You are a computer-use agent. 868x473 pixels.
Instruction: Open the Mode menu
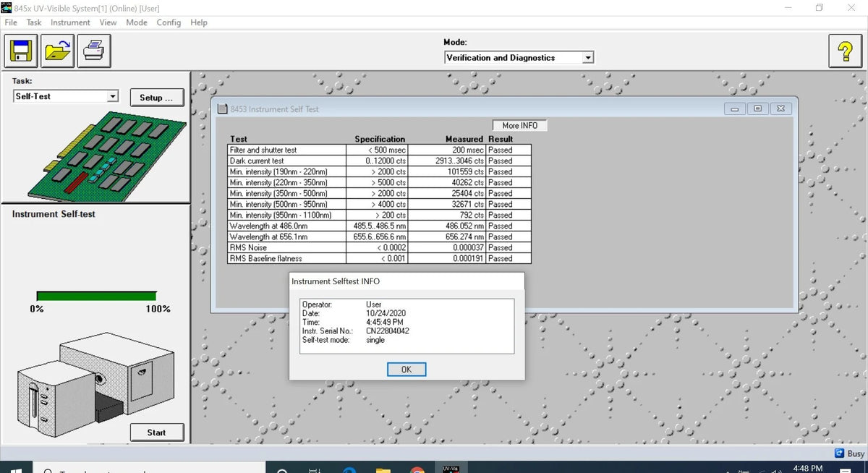[x=137, y=22]
